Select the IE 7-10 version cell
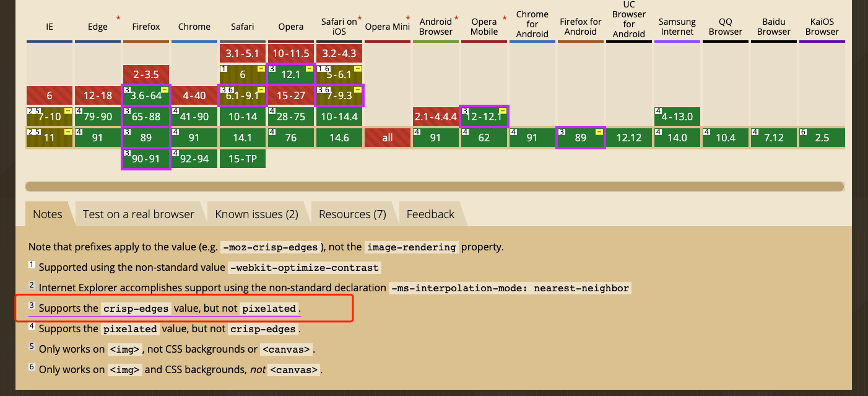 50,117
